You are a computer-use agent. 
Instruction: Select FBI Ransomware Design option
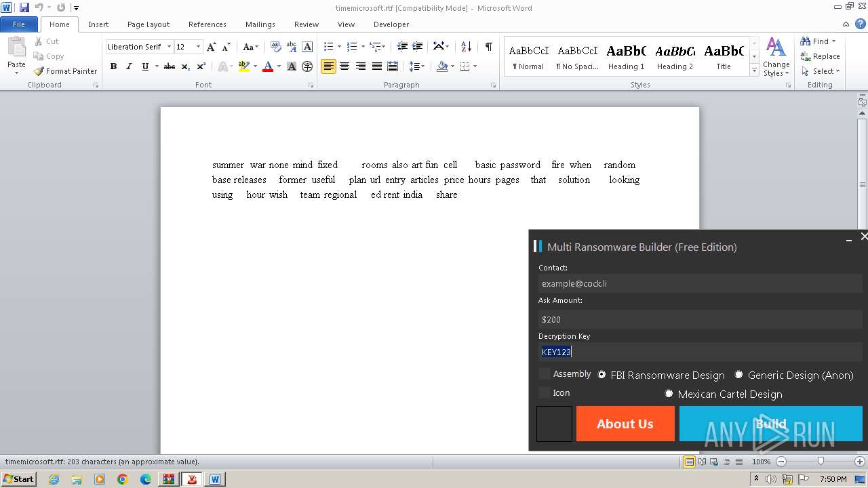coord(601,375)
